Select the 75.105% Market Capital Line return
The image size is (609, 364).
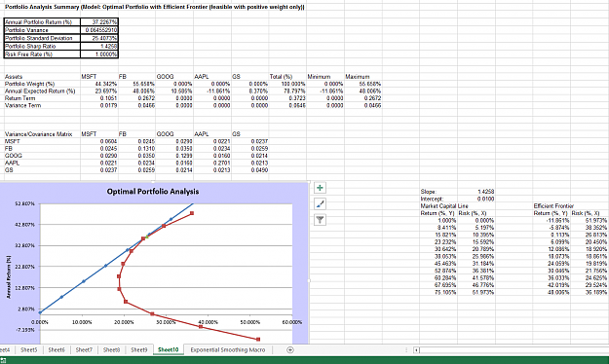438,292
